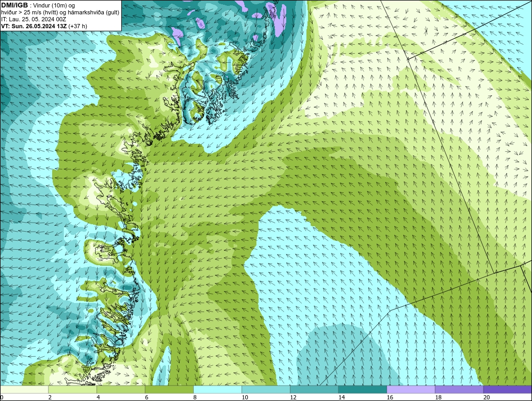The width and height of the screenshot is (532, 401).
Task: Click the 'VT: Sun. 26.05.2024 13Z' valid time
Action: [x=34, y=26]
